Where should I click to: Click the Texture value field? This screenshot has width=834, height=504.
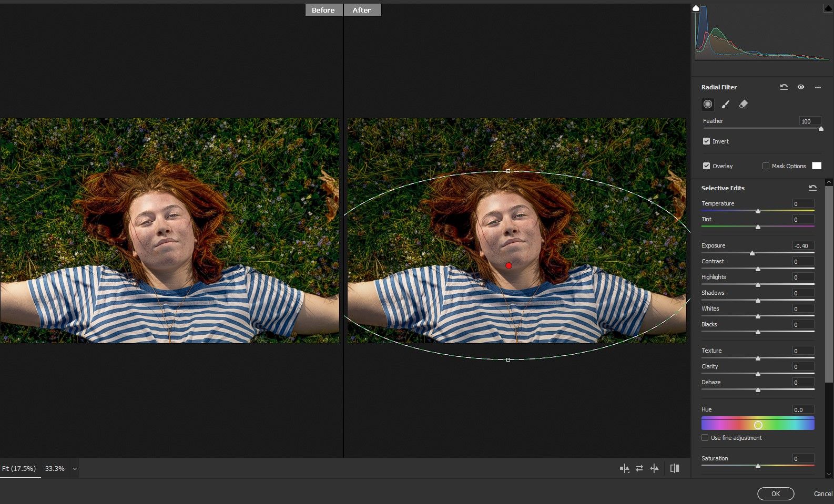[x=804, y=351]
